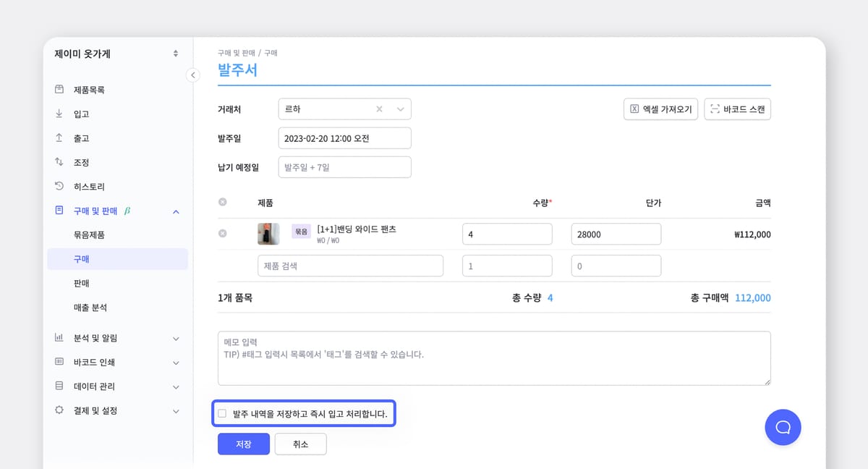Click the 저장 button
868x469 pixels.
click(x=243, y=444)
